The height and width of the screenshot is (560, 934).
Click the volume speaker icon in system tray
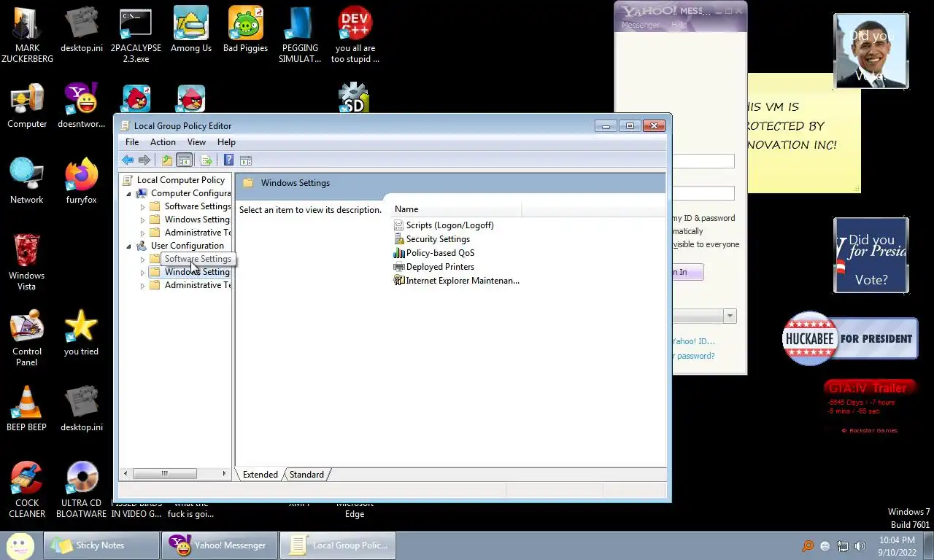[860, 546]
